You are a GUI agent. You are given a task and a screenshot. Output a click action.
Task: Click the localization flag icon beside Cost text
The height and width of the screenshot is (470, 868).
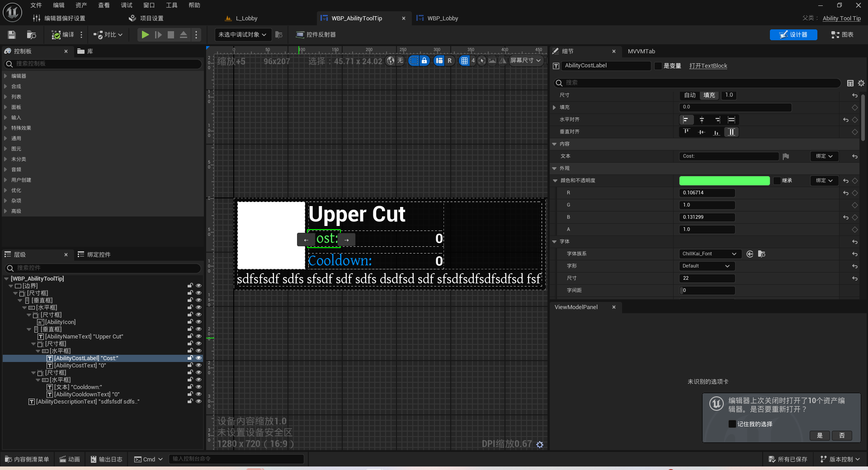(x=786, y=156)
